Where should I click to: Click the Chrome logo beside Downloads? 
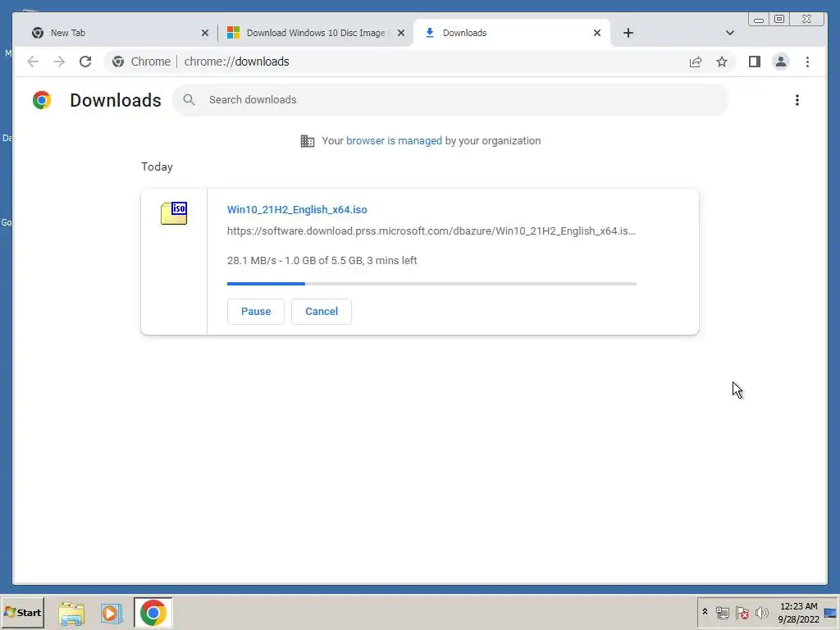coord(42,100)
